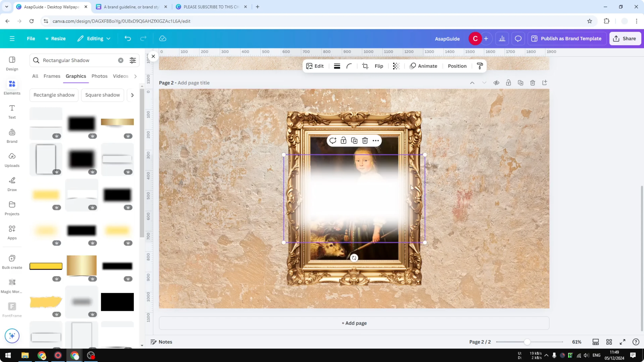The height and width of the screenshot is (362, 644).
Task: Click Publish as Brand Template
Action: point(567,38)
